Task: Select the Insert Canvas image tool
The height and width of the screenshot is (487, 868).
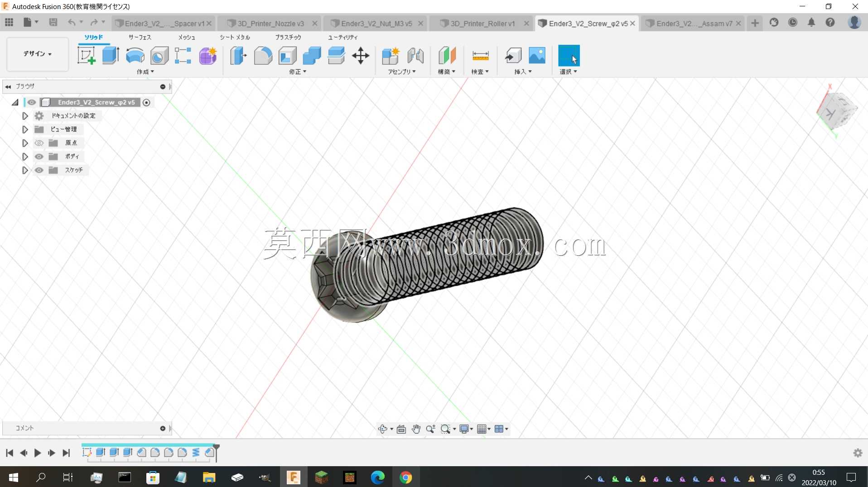Action: click(x=537, y=56)
